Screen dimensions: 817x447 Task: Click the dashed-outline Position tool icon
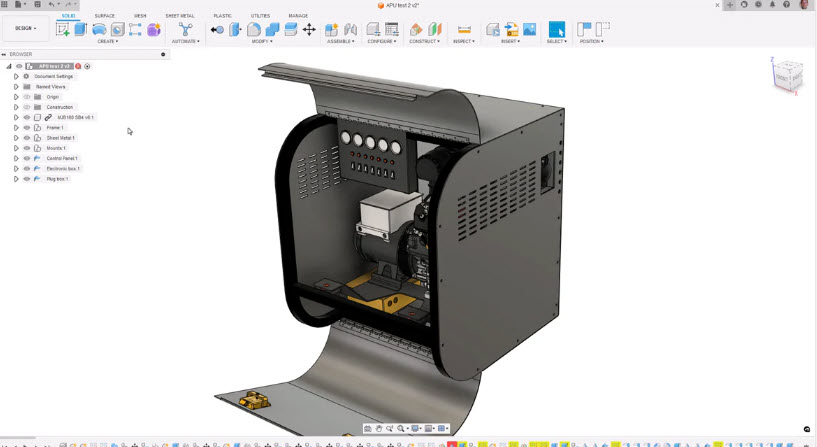tap(603, 29)
